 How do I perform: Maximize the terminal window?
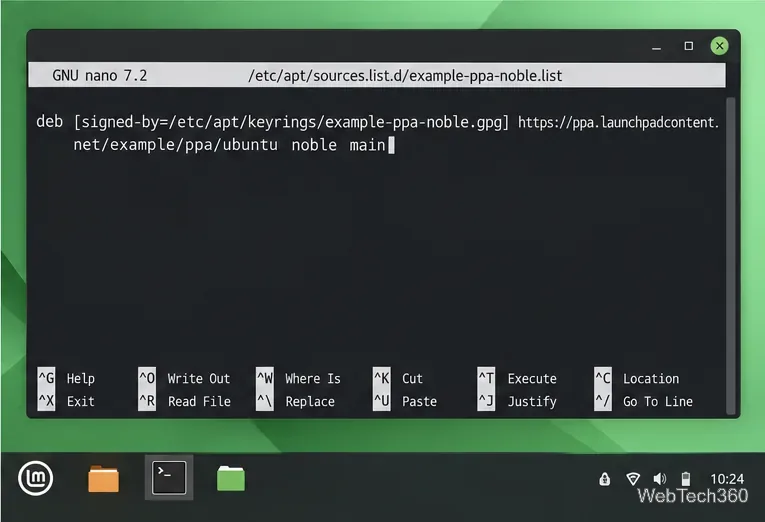(688, 46)
